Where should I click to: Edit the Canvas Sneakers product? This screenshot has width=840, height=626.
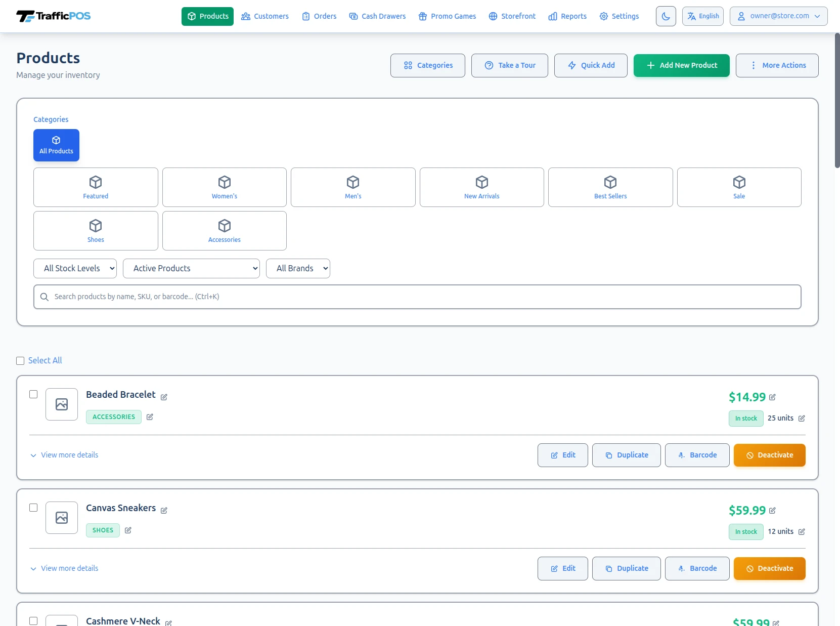pyautogui.click(x=563, y=568)
